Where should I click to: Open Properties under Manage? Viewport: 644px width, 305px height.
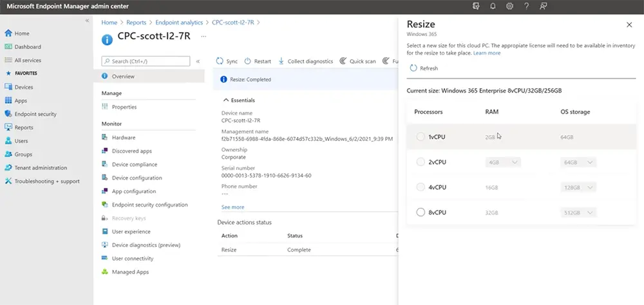tap(124, 107)
